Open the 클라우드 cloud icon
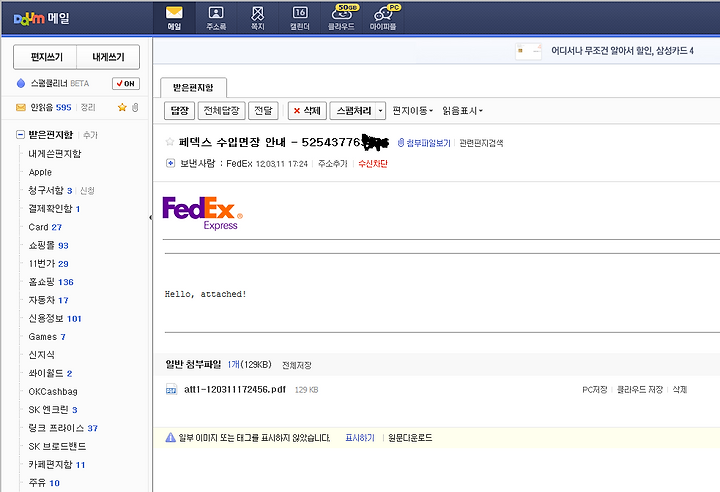The width and height of the screenshot is (720, 492). click(x=341, y=17)
